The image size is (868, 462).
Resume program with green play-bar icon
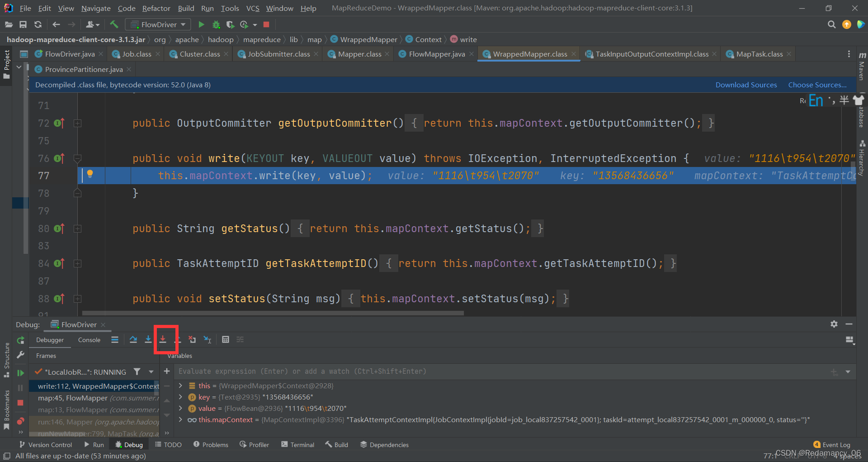(x=20, y=373)
